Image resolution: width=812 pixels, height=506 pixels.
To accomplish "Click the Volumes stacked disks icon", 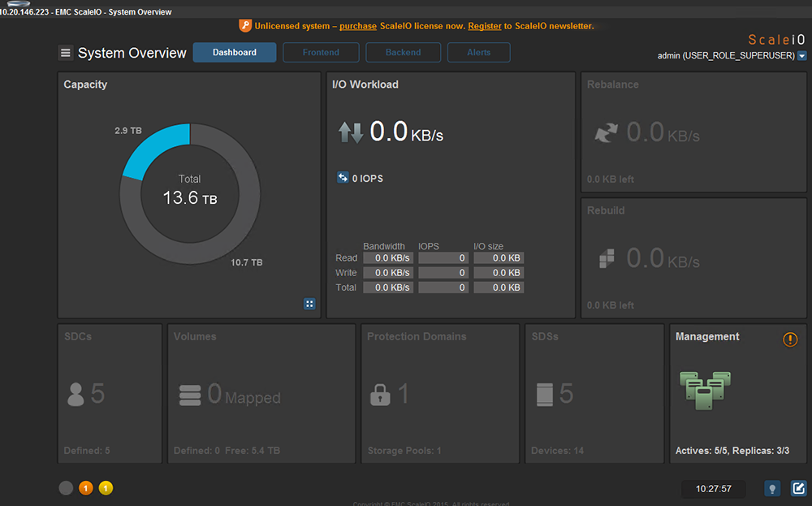I will (190, 396).
